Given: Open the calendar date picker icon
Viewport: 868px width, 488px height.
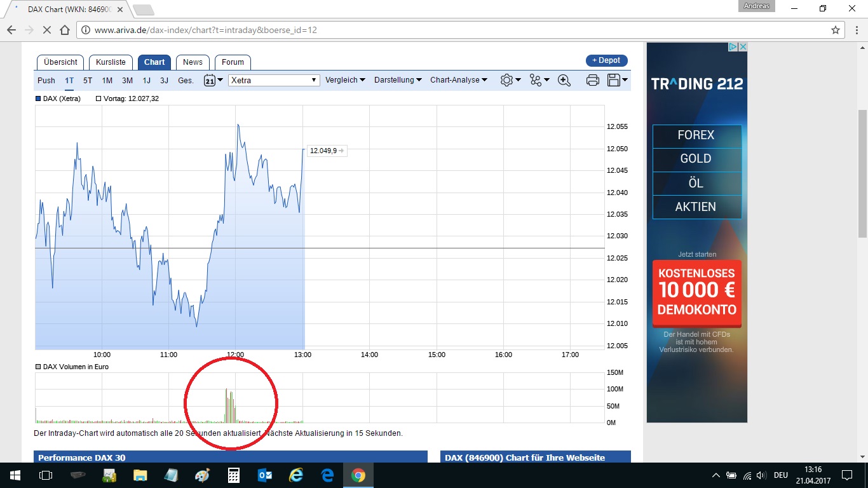Looking at the screenshot, I should coord(210,80).
